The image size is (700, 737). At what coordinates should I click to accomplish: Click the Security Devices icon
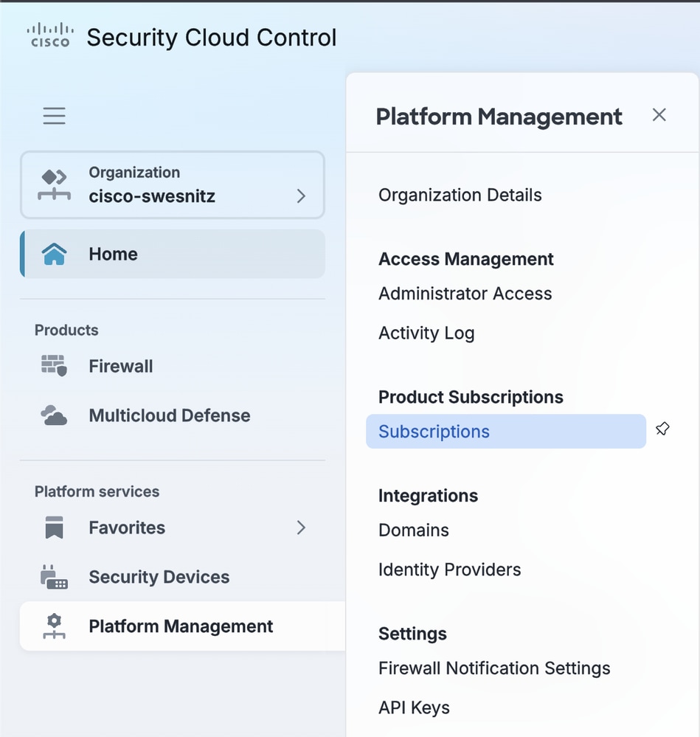pyautogui.click(x=54, y=577)
